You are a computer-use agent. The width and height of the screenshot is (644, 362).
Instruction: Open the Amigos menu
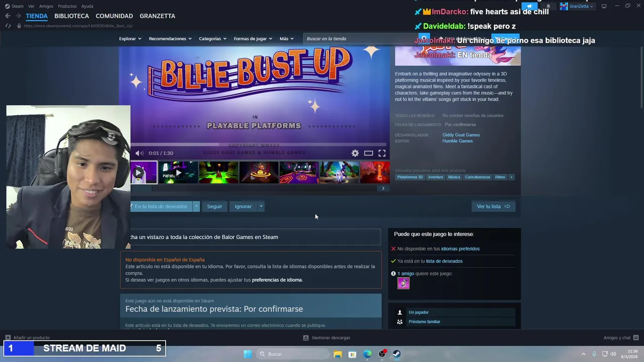coord(46,6)
